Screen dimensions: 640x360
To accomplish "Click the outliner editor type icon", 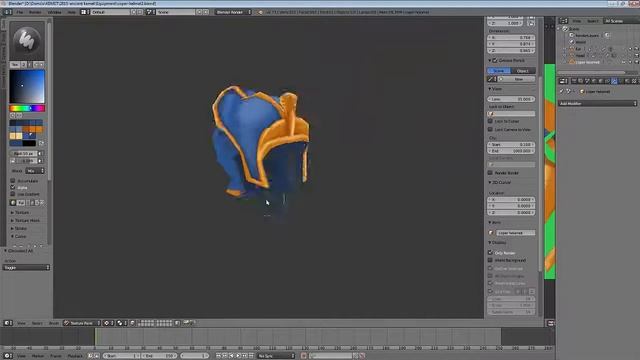I will (x=563, y=21).
